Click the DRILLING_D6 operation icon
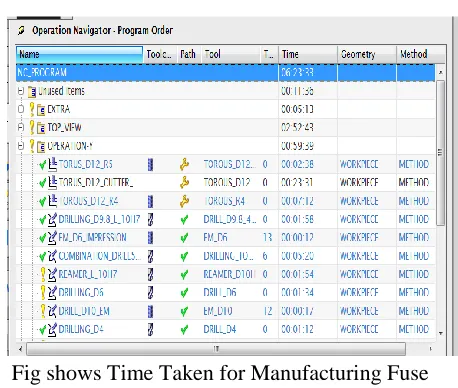The image size is (458, 388). click(53, 292)
